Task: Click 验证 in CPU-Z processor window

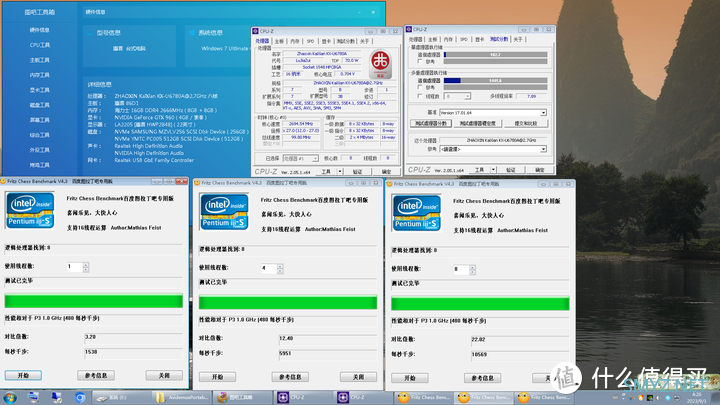Action: point(357,172)
